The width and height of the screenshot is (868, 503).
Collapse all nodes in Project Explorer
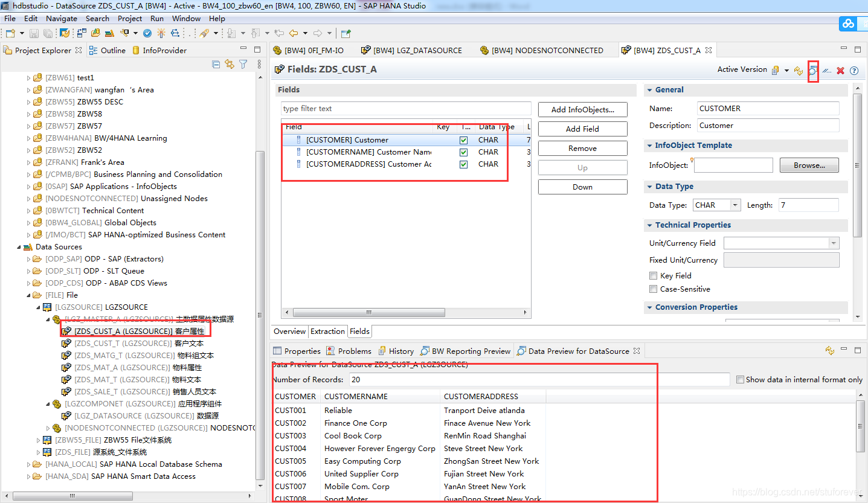tap(216, 64)
